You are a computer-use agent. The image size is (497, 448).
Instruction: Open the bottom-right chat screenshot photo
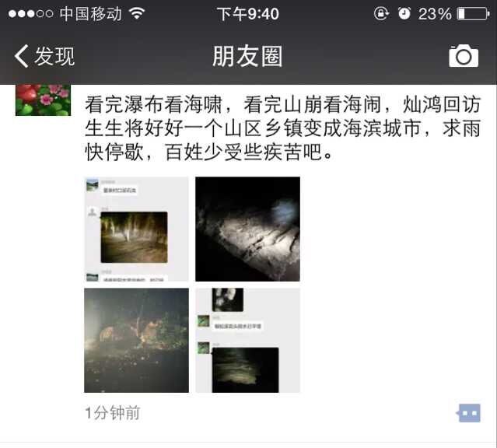click(x=247, y=340)
